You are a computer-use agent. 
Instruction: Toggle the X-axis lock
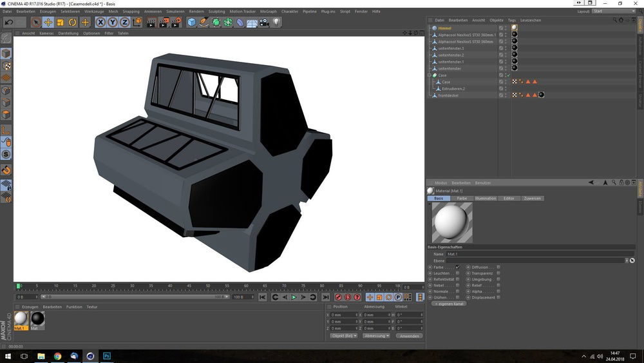point(100,23)
